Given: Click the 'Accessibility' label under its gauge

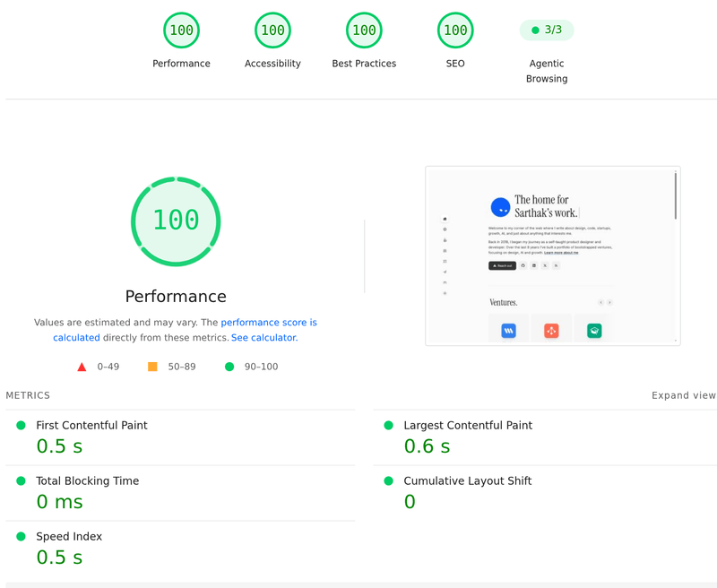Looking at the screenshot, I should coord(273,64).
